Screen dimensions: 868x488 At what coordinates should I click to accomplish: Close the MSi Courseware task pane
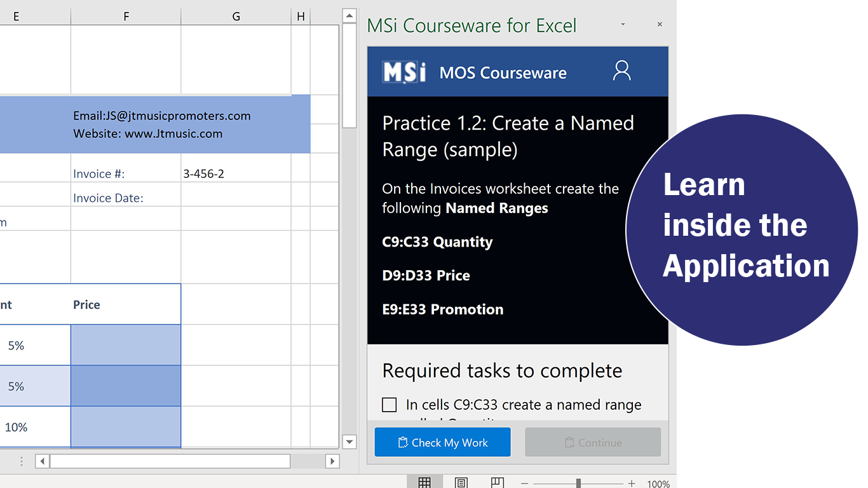coord(660,24)
